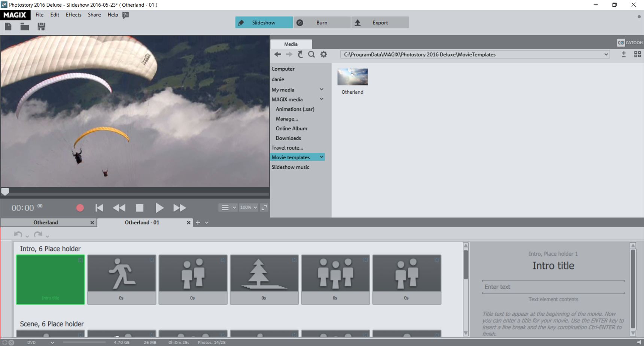Select the green Intro title placeholder
This screenshot has width=644, height=346.
51,280
